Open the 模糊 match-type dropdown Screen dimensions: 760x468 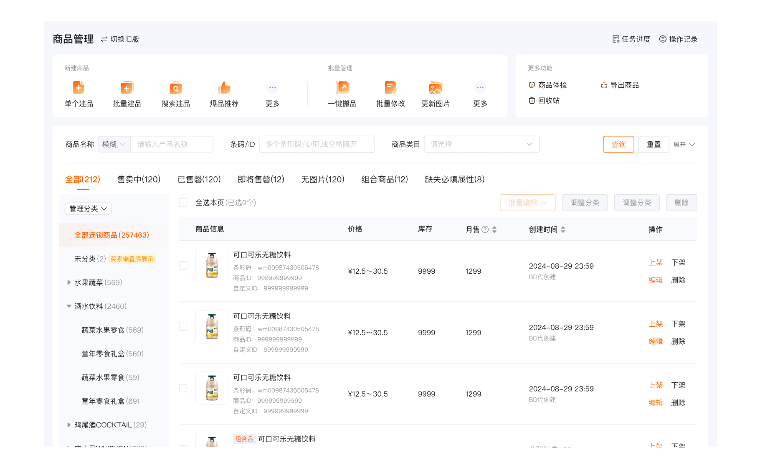[114, 144]
